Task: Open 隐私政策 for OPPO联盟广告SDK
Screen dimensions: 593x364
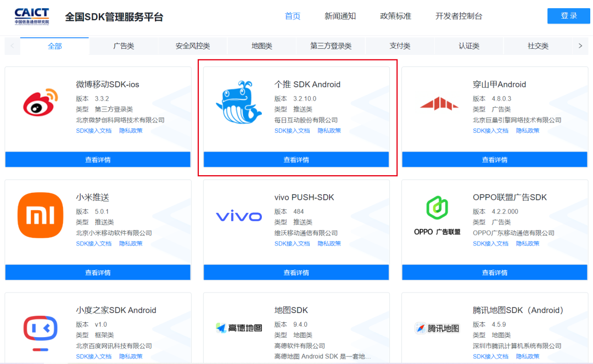Action: click(528, 244)
